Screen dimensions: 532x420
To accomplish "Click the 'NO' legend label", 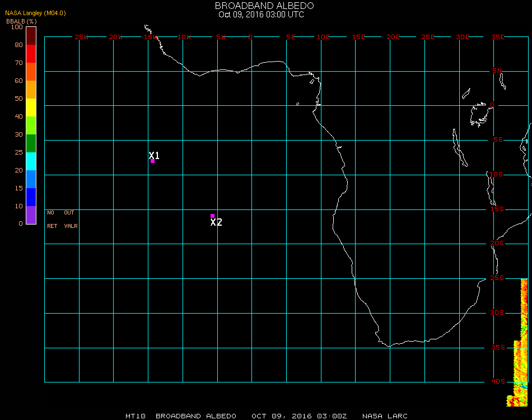I will point(50,213).
